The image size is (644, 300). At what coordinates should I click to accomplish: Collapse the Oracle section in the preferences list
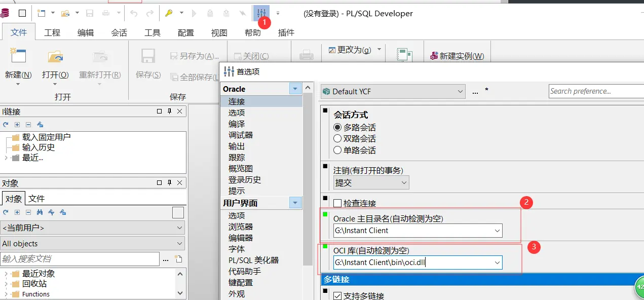pos(296,89)
